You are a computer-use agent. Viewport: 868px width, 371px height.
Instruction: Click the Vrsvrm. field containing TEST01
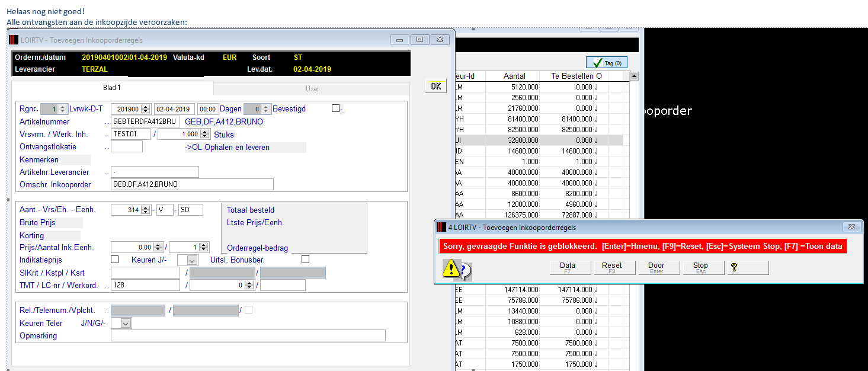(x=131, y=135)
